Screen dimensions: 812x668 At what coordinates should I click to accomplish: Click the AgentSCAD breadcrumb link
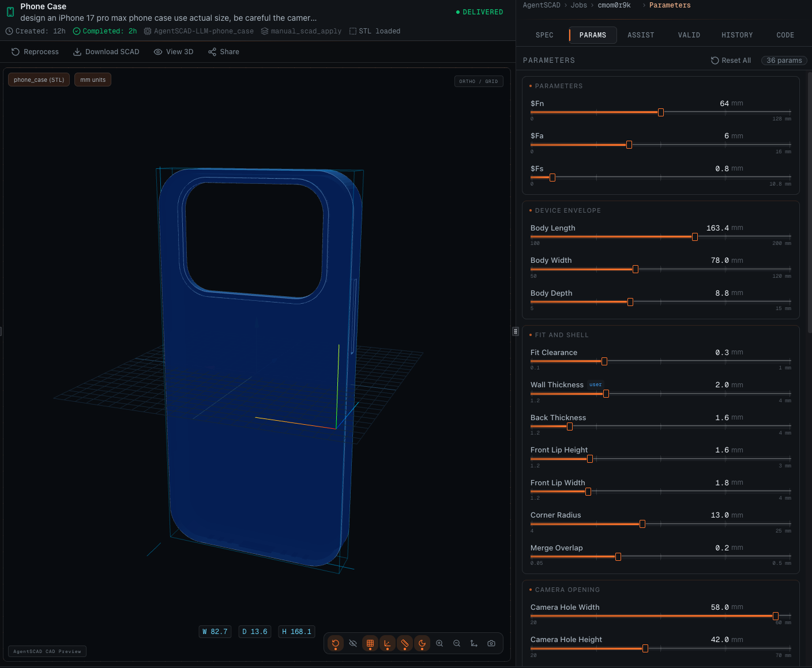[x=542, y=5]
